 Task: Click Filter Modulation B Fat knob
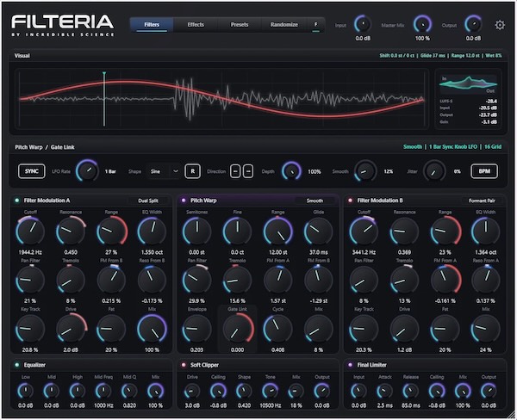pos(445,329)
